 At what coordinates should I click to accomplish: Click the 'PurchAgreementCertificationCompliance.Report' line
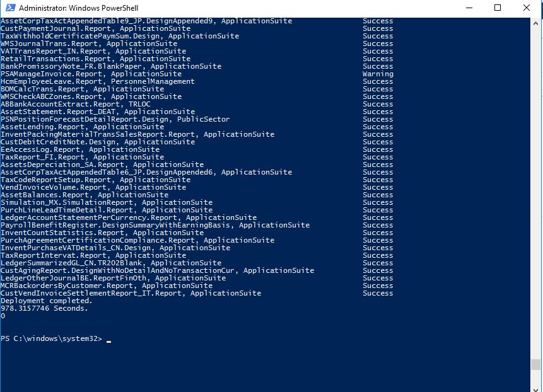[137, 240]
